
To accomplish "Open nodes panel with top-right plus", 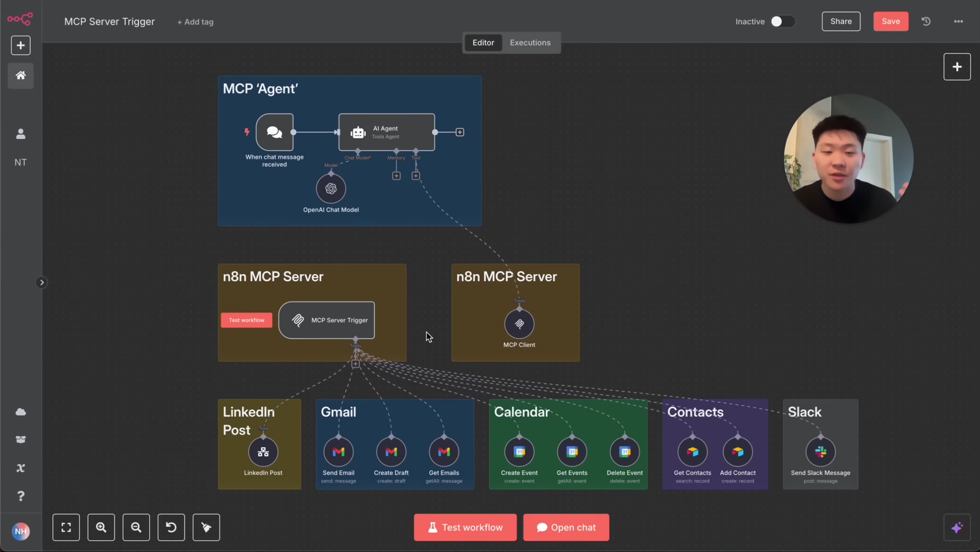I will tap(957, 67).
